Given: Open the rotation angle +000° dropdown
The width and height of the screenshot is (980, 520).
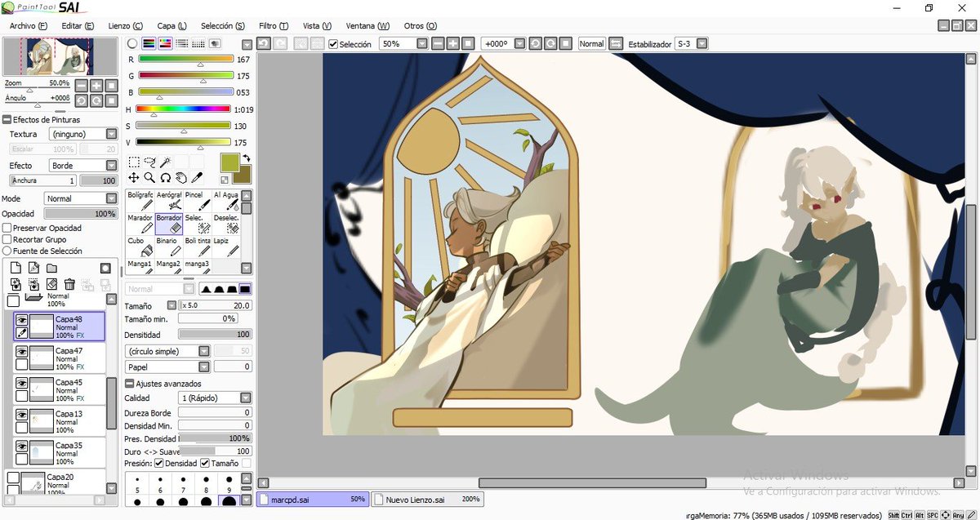Looking at the screenshot, I should [504, 44].
